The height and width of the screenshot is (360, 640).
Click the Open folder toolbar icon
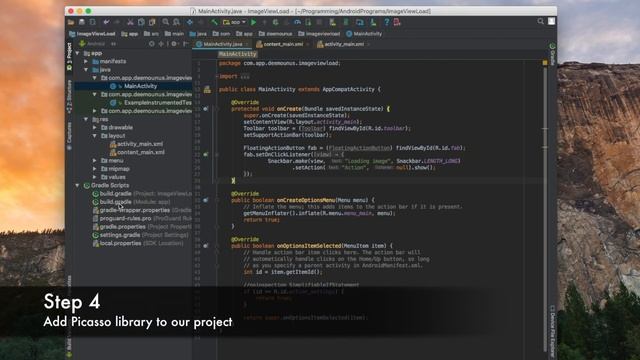coord(71,22)
